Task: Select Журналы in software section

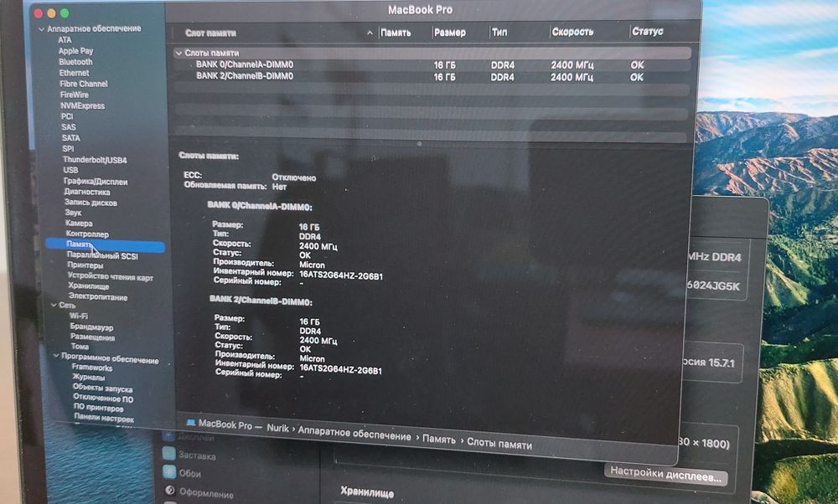Action: 89,378
